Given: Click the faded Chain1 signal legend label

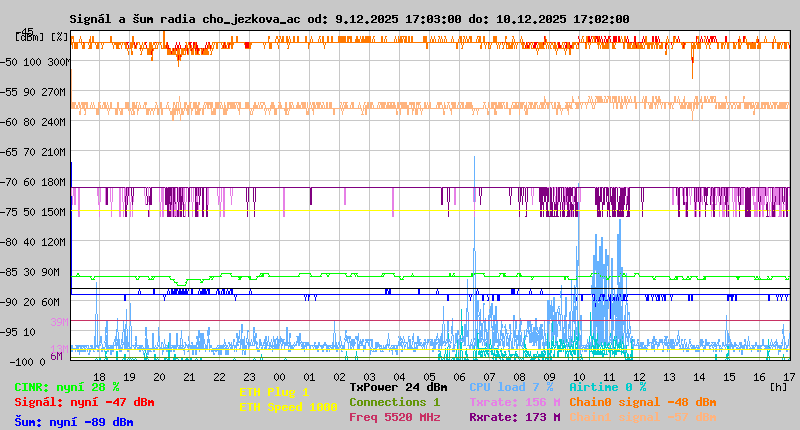Looking at the screenshot, I should tap(642, 417).
